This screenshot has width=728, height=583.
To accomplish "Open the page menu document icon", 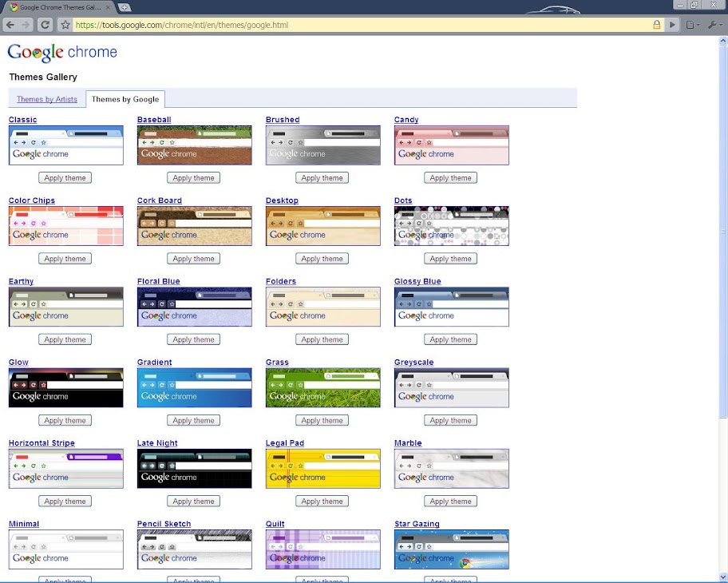I will click(x=692, y=25).
